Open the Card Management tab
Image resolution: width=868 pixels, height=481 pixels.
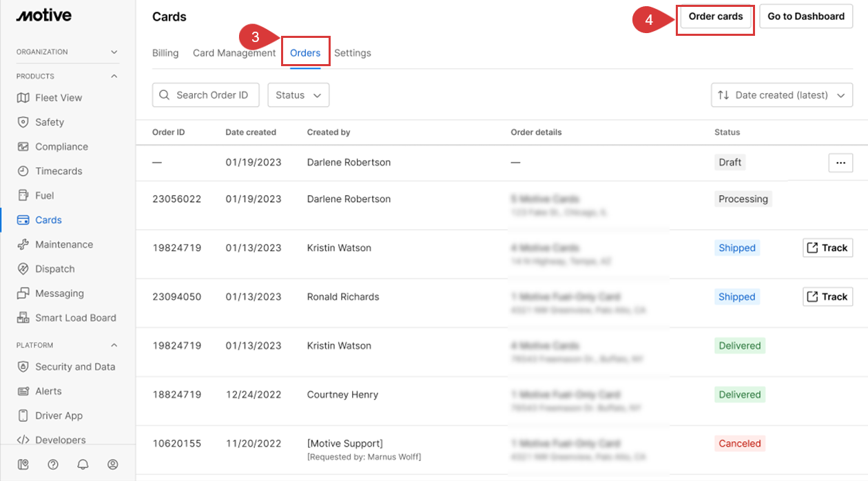point(234,53)
